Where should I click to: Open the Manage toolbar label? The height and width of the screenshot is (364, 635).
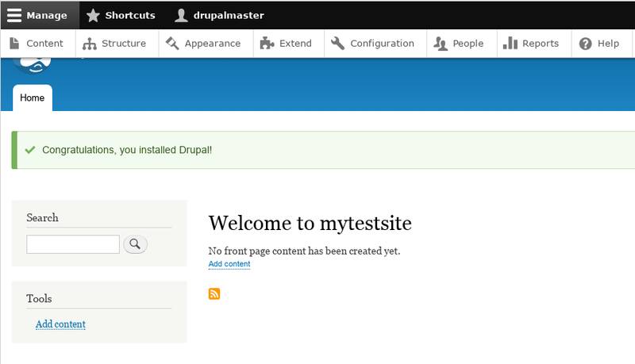[x=47, y=15]
